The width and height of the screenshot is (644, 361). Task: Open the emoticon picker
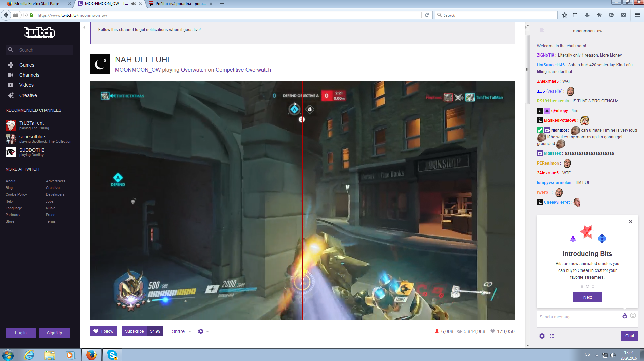point(633,315)
